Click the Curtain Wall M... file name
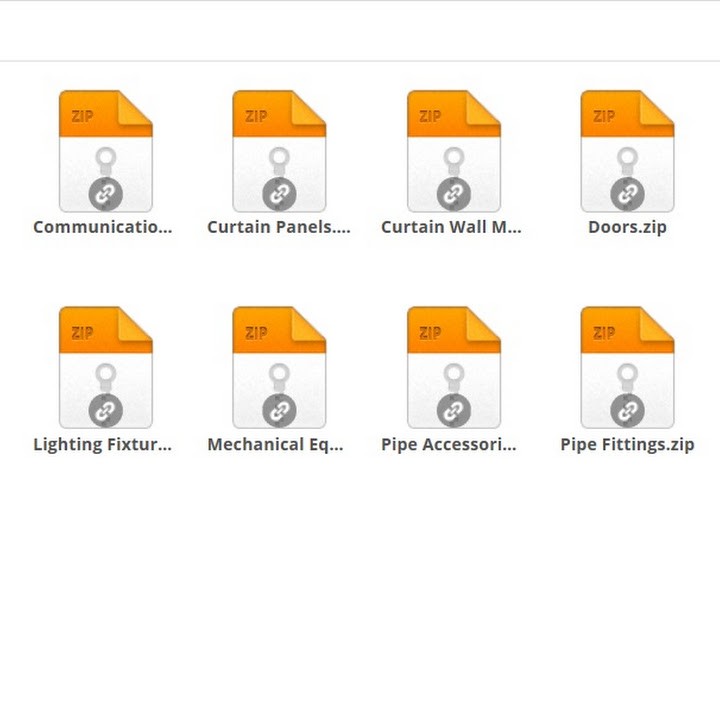 coord(451,227)
